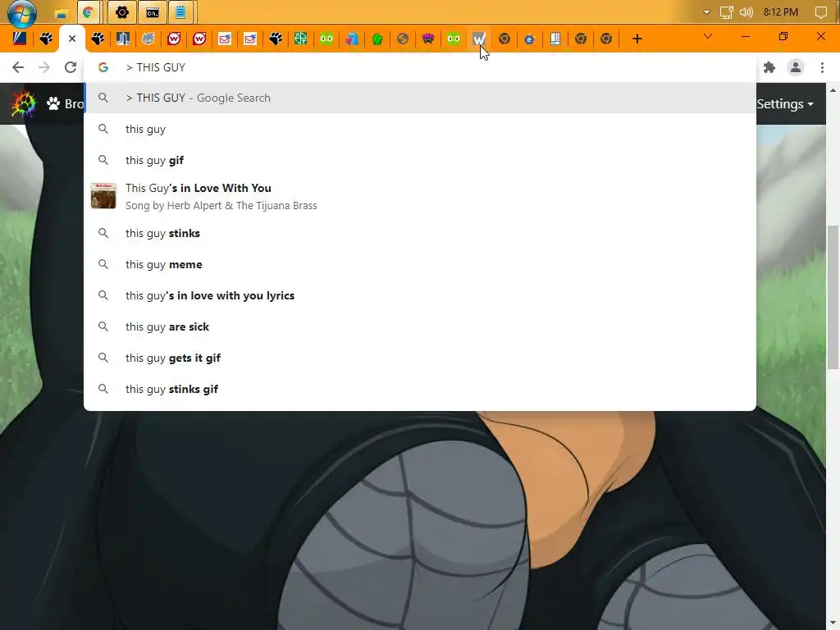
Task: Open the tab search chevron
Action: click(708, 36)
